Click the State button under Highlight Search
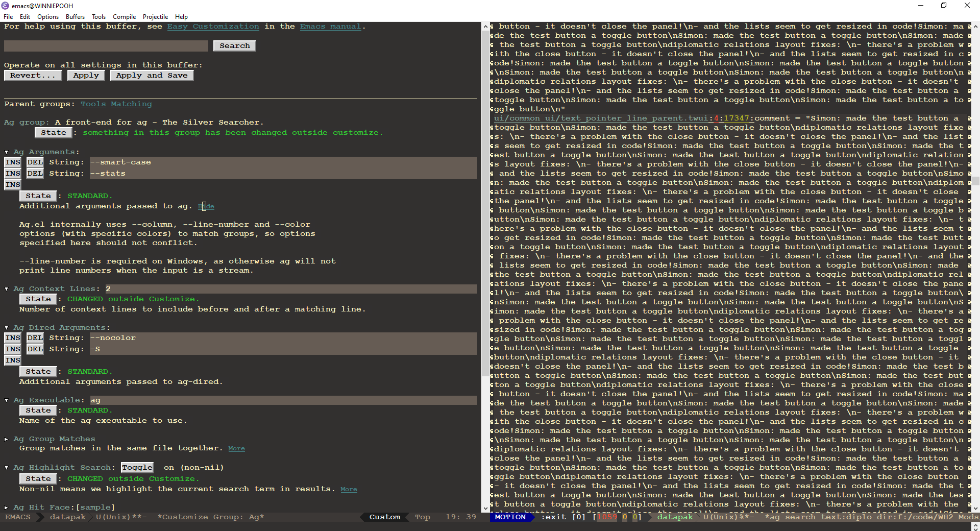 click(38, 479)
